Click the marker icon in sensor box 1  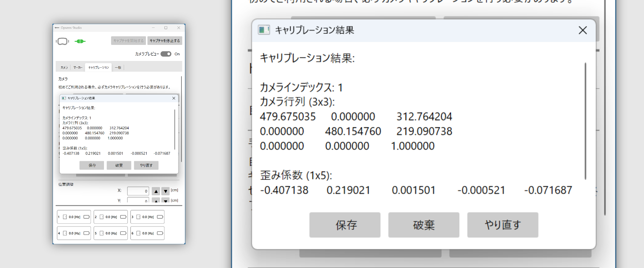point(65,217)
